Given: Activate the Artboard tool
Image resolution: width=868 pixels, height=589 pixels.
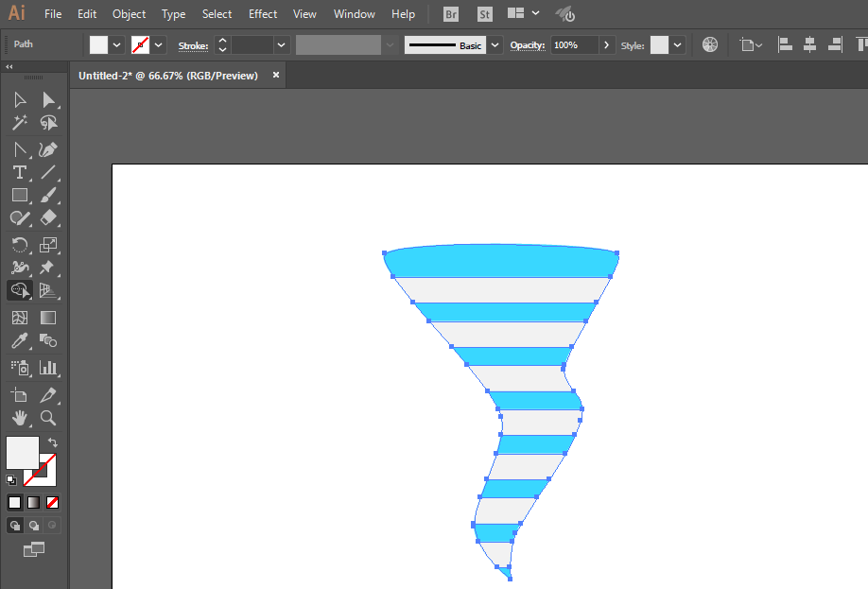Looking at the screenshot, I should click(20, 395).
